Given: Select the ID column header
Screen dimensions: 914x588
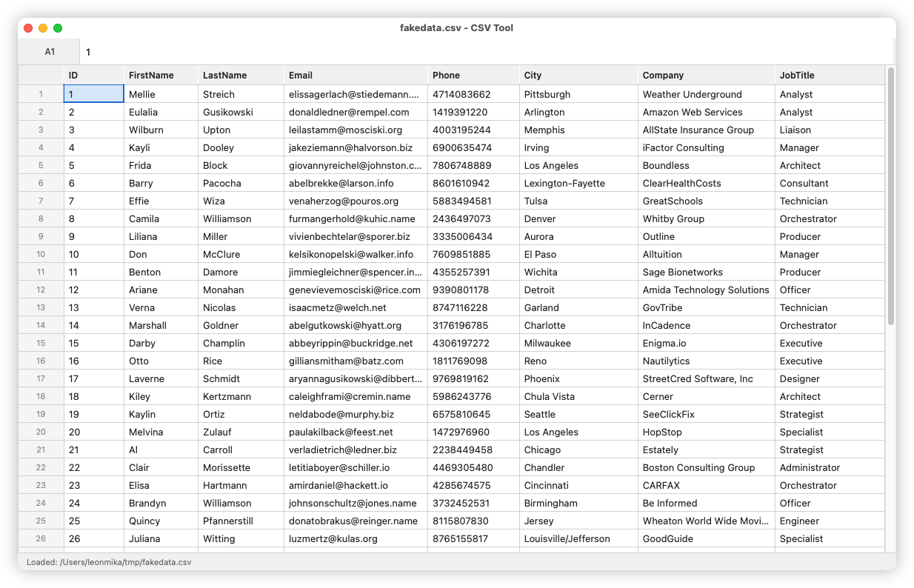Looking at the screenshot, I should tap(94, 75).
